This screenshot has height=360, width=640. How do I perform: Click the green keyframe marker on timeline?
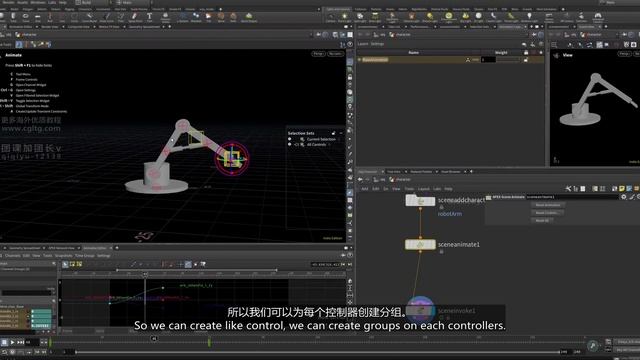(209, 342)
